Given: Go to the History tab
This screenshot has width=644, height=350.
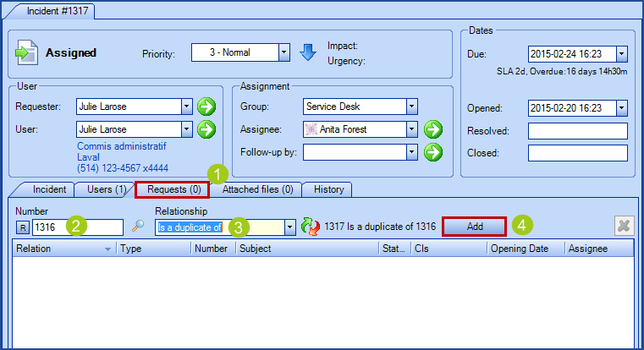Looking at the screenshot, I should click(328, 189).
